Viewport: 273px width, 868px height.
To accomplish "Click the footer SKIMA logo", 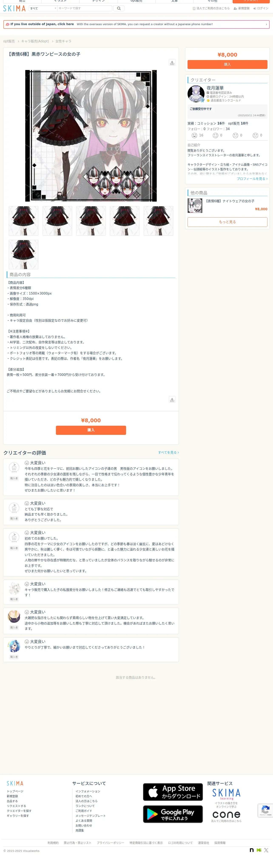I will [15, 783].
